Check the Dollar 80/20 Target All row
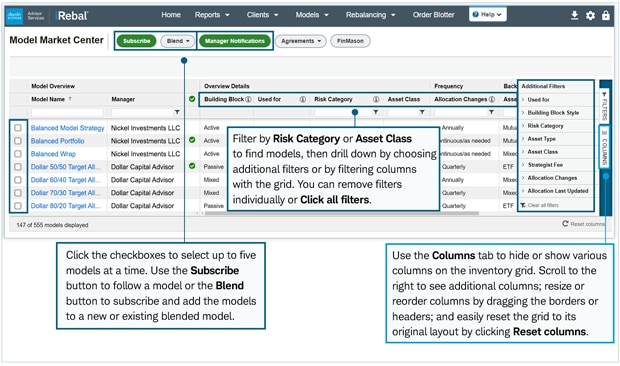 pos(18,206)
